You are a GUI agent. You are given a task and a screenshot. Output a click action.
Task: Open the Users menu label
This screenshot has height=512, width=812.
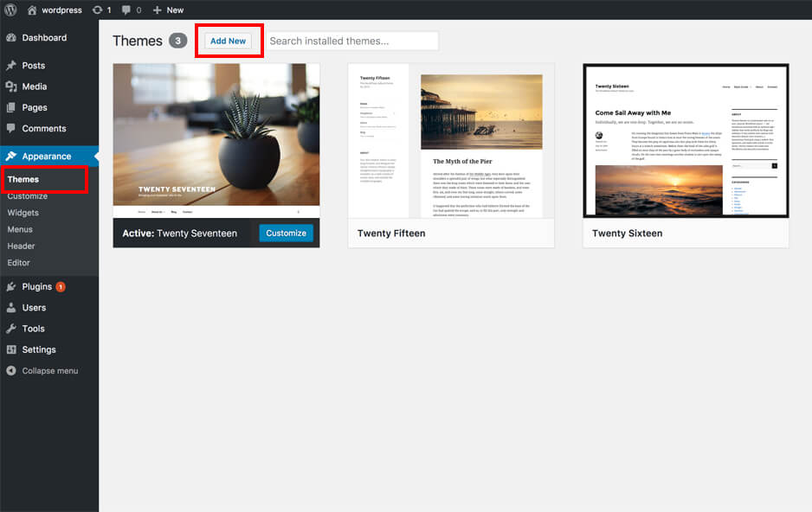(34, 308)
